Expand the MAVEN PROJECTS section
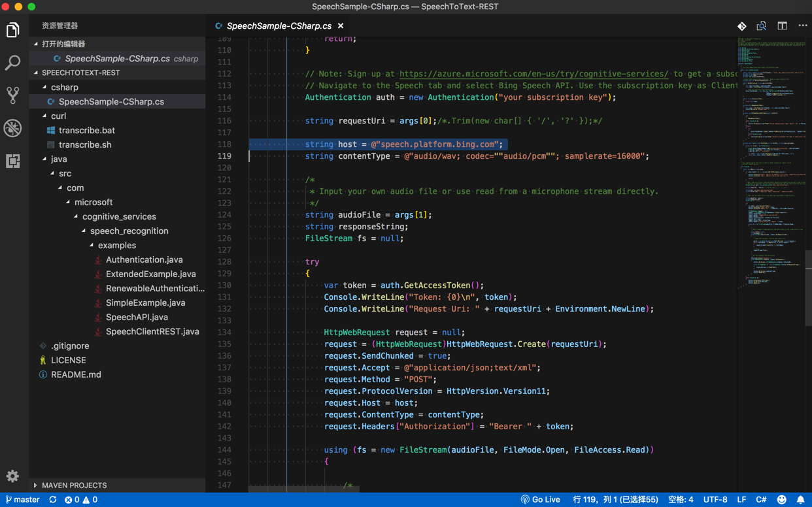The width and height of the screenshot is (812, 507). click(74, 485)
